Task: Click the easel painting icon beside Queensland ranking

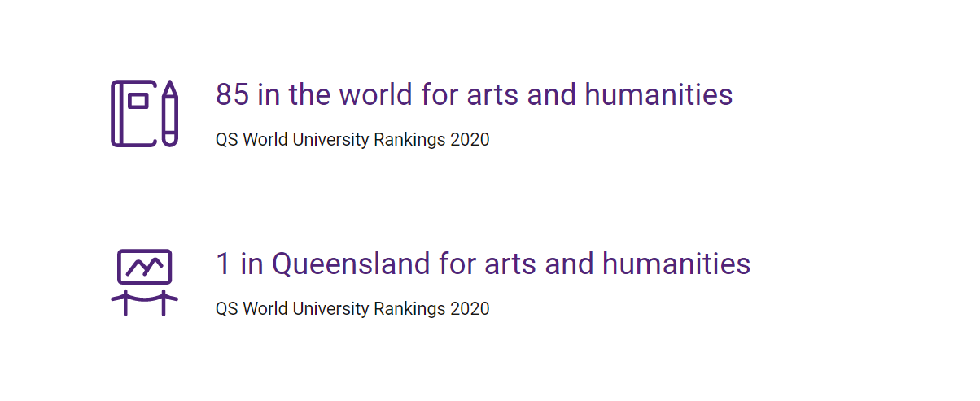Action: pyautogui.click(x=144, y=282)
